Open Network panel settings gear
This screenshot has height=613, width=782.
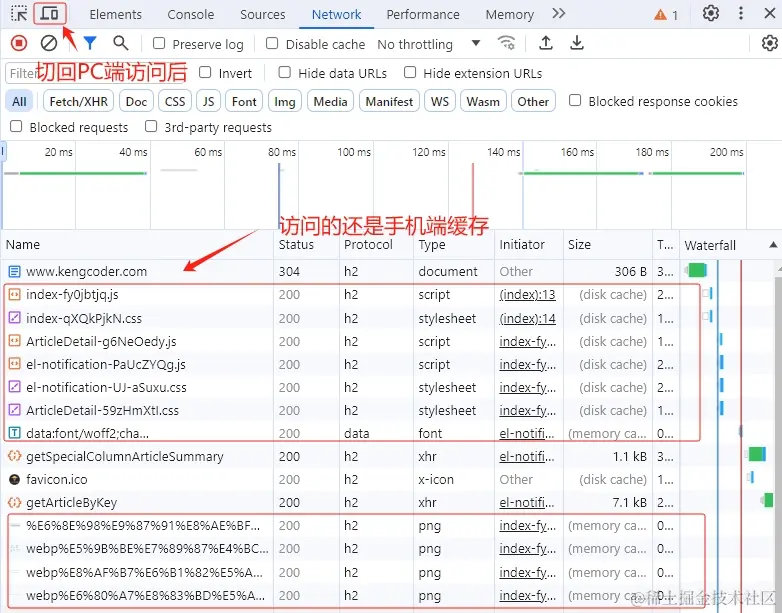coord(770,43)
